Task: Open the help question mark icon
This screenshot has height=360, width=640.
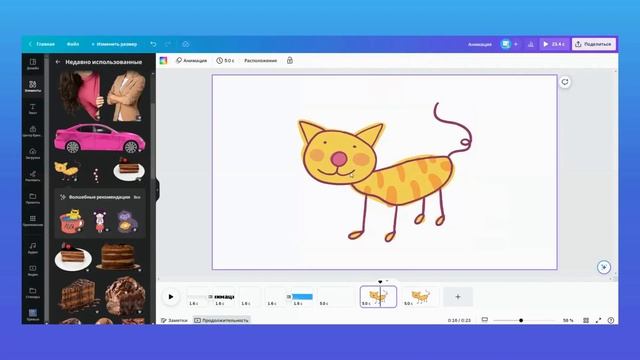Action: click(x=611, y=320)
